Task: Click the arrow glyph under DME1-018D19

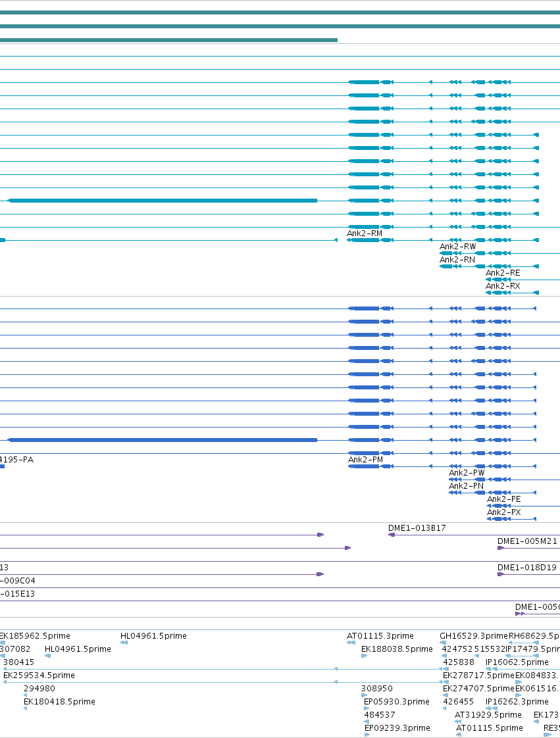Action: point(501,575)
